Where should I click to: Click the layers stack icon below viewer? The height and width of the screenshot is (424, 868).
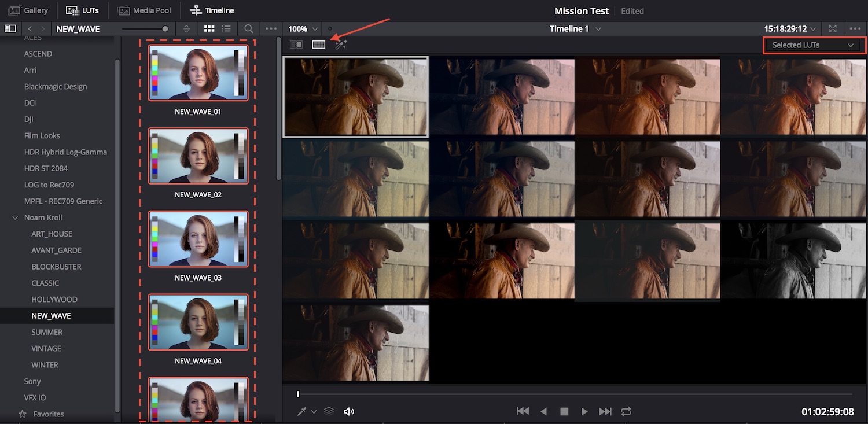tap(329, 411)
